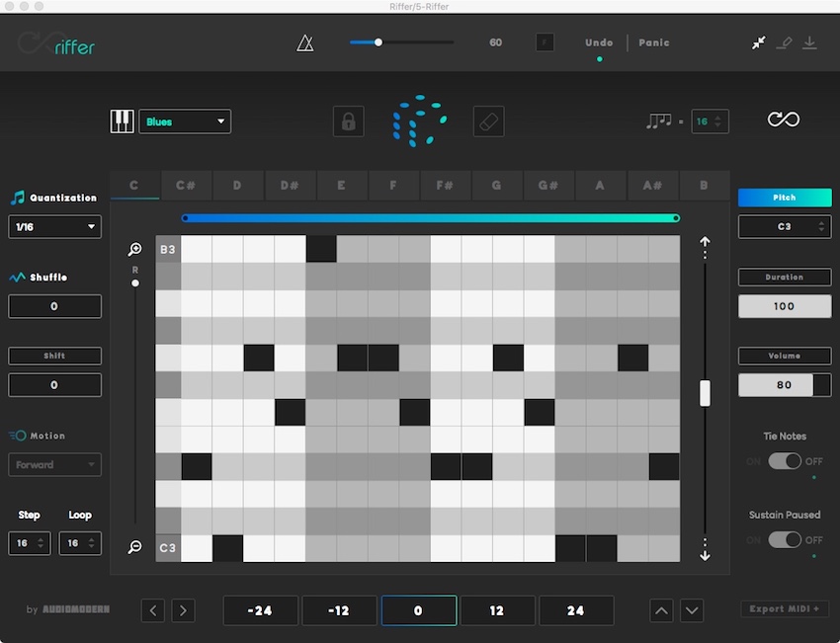
Task: Select the E root note tab
Action: pos(341,186)
